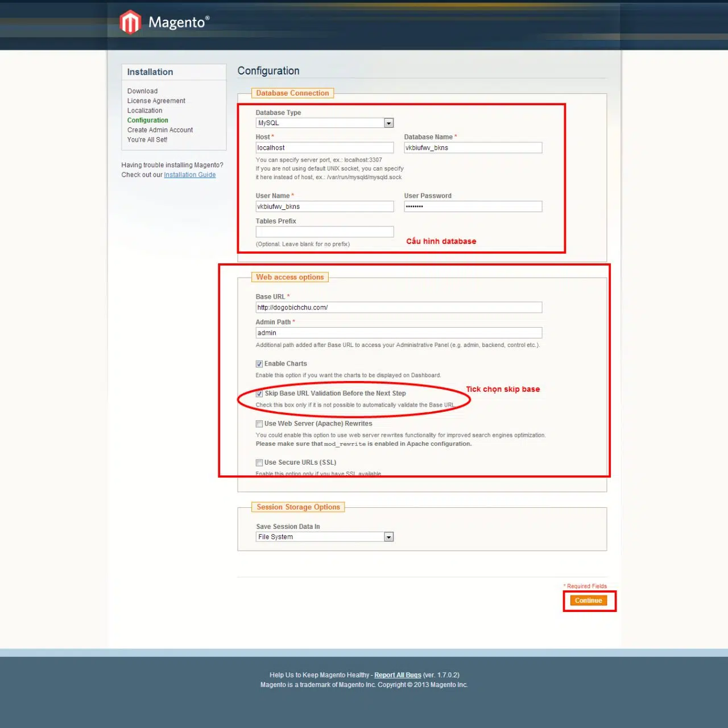Toggle the Enable Charts checkbox
Viewport: 728px width, 728px height.
click(x=259, y=364)
